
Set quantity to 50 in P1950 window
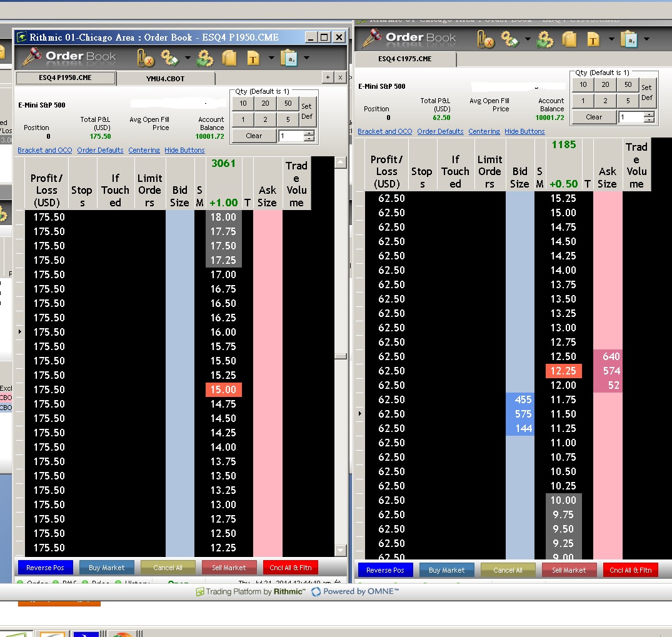pyautogui.click(x=288, y=103)
